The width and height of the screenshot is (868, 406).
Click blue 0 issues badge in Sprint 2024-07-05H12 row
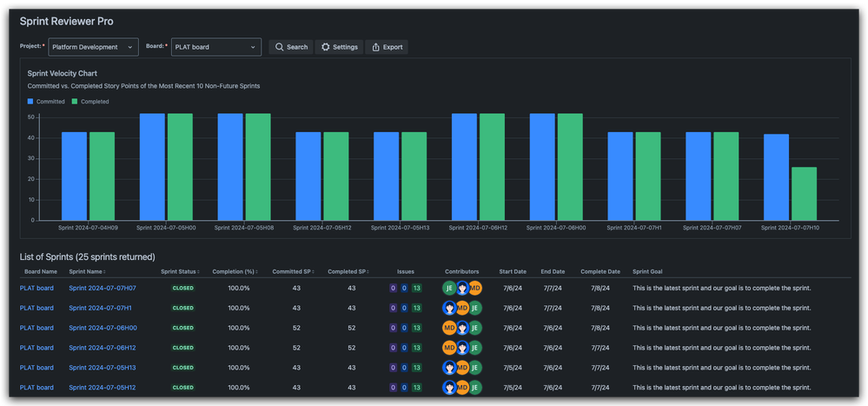click(404, 388)
